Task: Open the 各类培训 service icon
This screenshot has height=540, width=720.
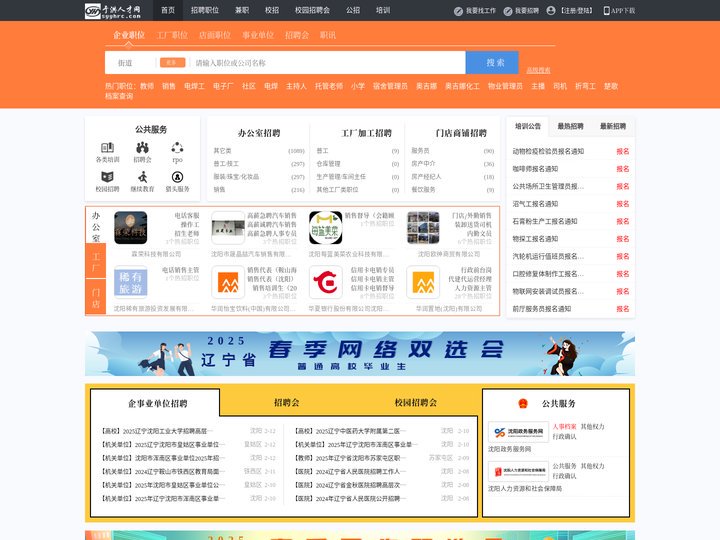Action: click(x=107, y=148)
